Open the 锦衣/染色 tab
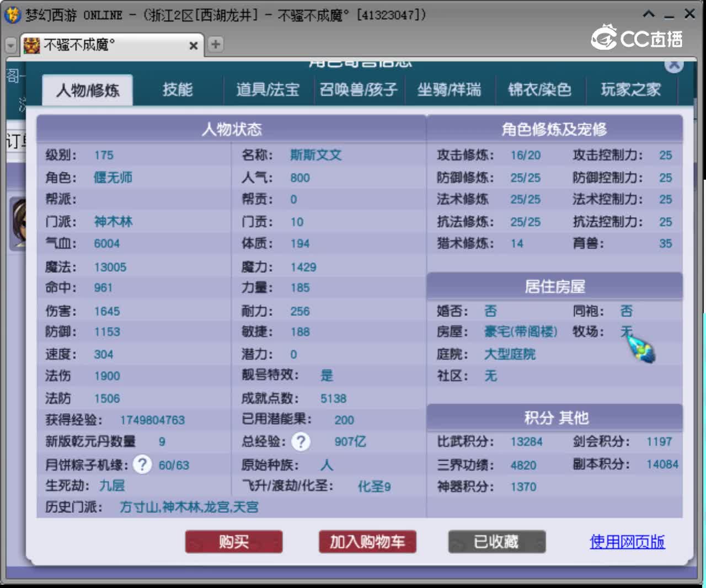 click(x=539, y=89)
